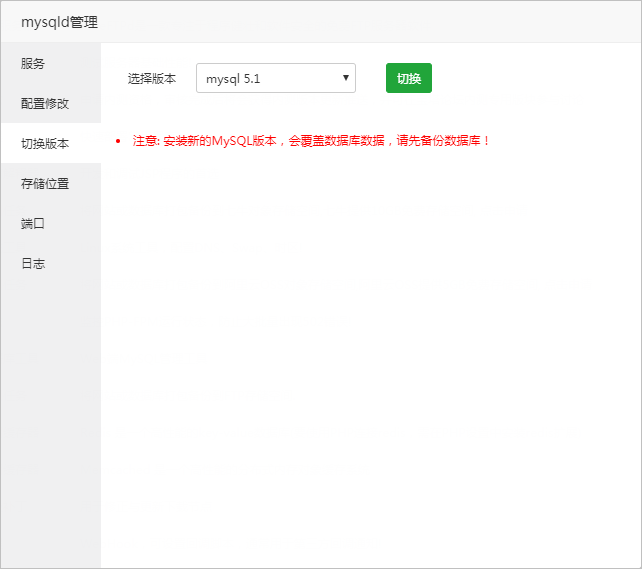View the 日志 tab
Viewport: 642px width, 569px height.
coord(33,264)
